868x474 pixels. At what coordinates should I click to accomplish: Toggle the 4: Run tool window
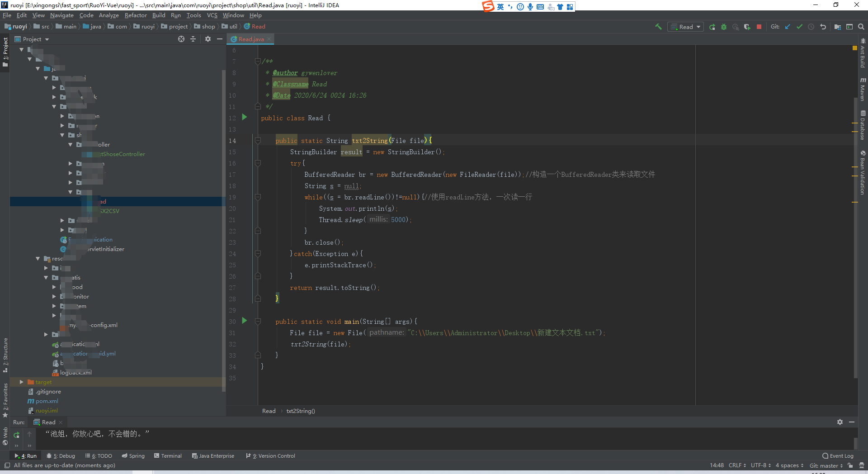click(x=26, y=456)
